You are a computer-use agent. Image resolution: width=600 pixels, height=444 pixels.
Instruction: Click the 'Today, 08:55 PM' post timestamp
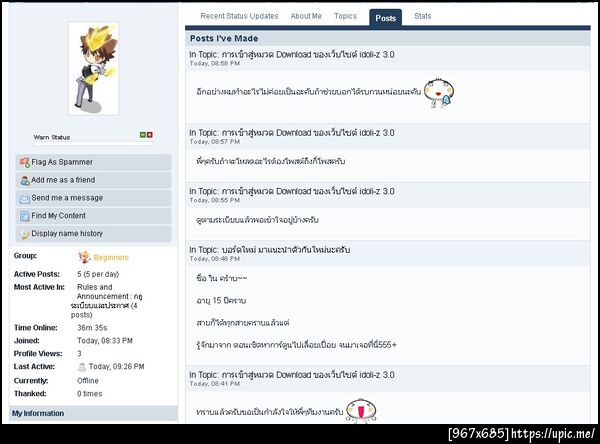pos(215,200)
